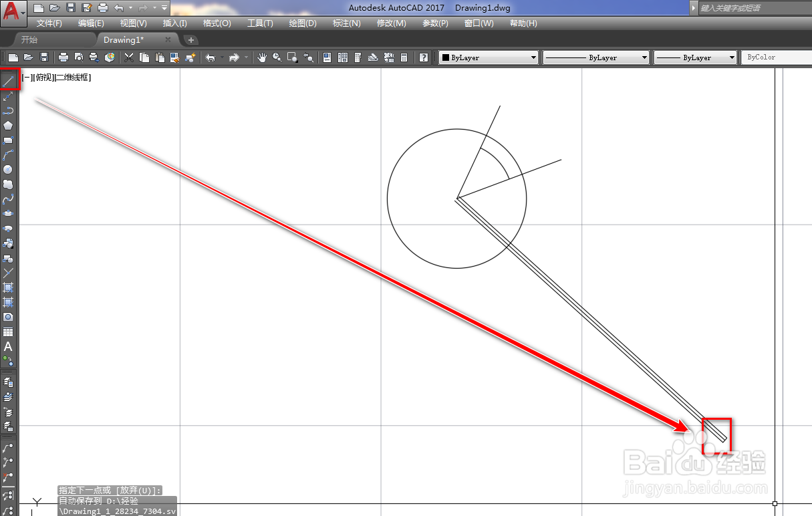Open the 工具(T) menu
This screenshot has width=812, height=516.
click(x=260, y=23)
